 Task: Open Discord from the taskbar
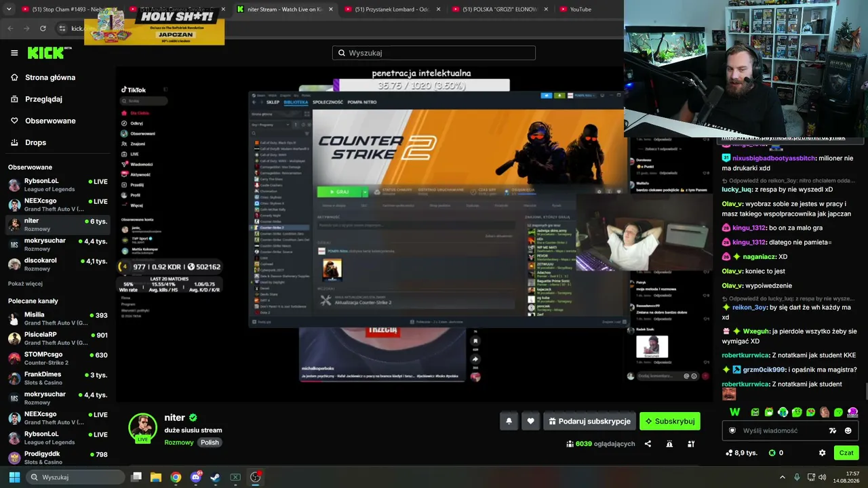click(x=195, y=477)
